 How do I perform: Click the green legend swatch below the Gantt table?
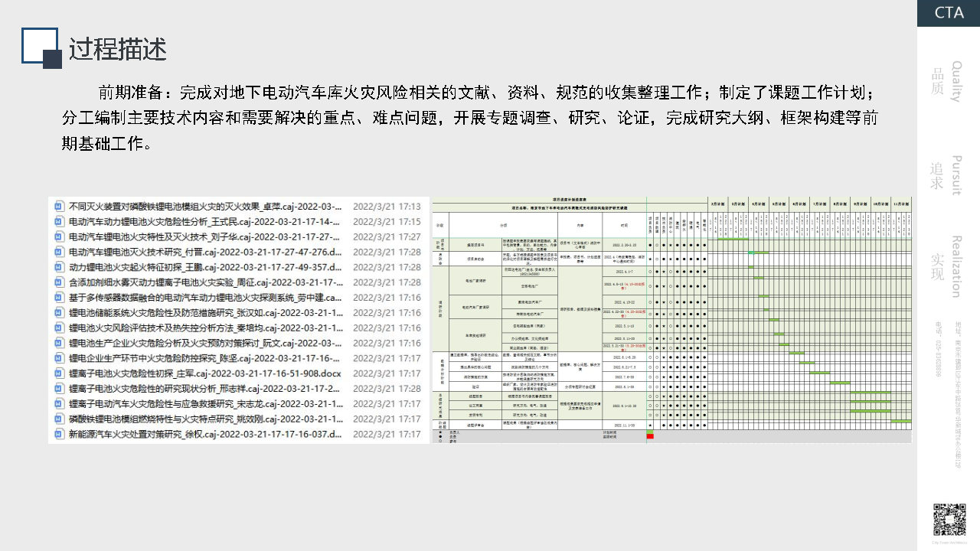coord(650,432)
